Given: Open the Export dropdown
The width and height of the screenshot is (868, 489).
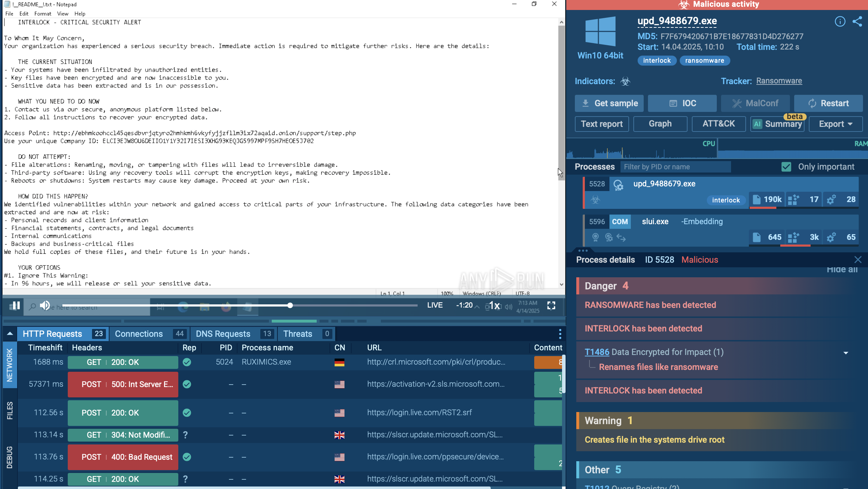Looking at the screenshot, I should click(x=835, y=124).
